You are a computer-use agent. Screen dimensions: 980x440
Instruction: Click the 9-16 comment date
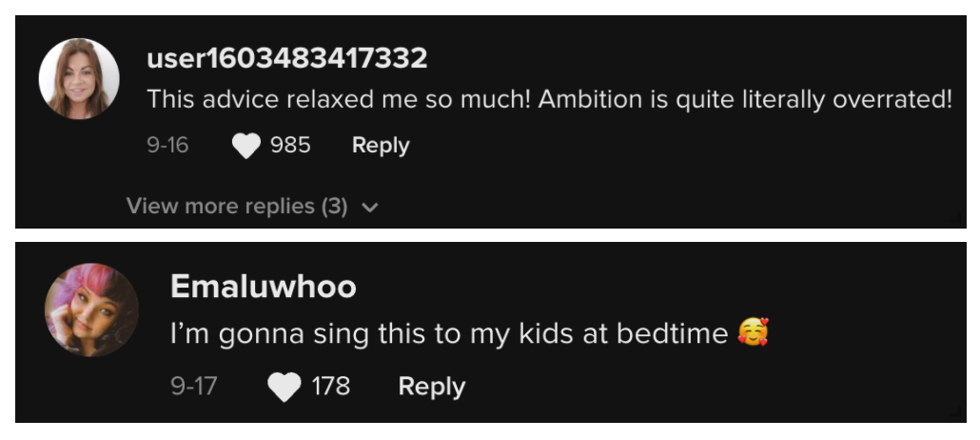tap(167, 146)
